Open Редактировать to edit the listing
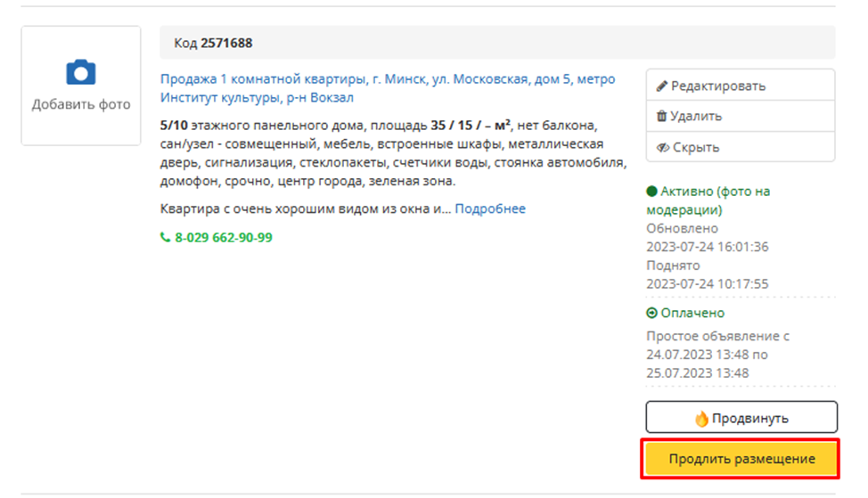Image resolution: width=868 pixels, height=498 pixels. click(x=741, y=86)
